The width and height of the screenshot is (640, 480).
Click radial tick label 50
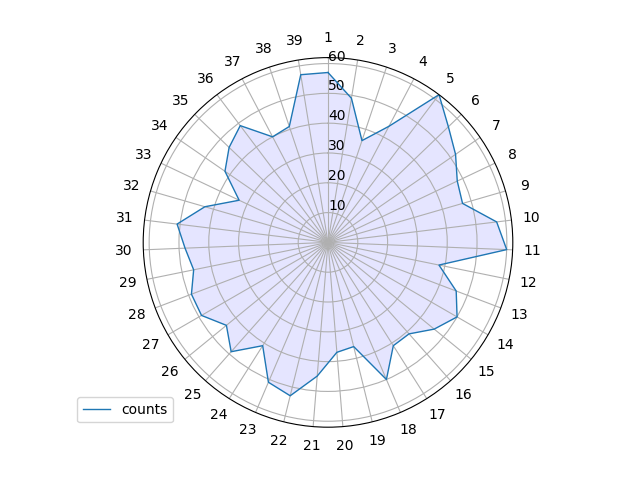(336, 86)
